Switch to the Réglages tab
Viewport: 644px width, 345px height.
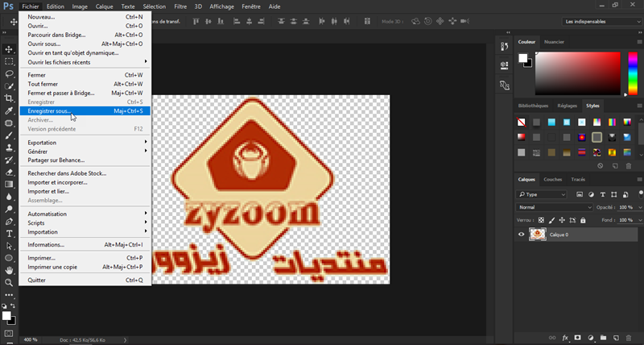click(x=568, y=106)
